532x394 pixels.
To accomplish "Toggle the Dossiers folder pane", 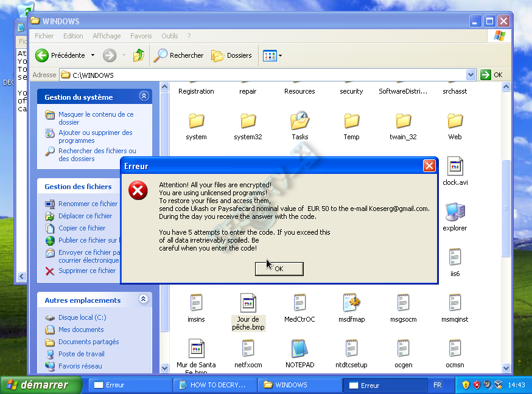I will pyautogui.click(x=231, y=55).
